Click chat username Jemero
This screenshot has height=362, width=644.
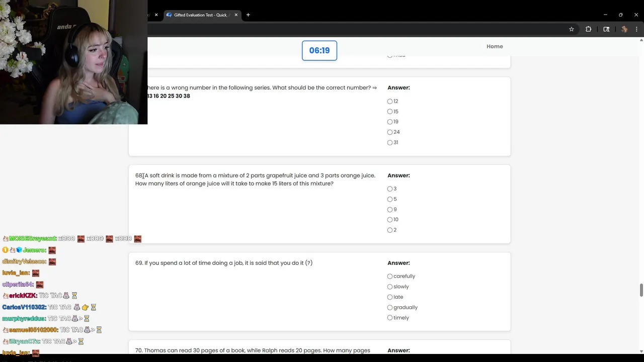[35, 250]
